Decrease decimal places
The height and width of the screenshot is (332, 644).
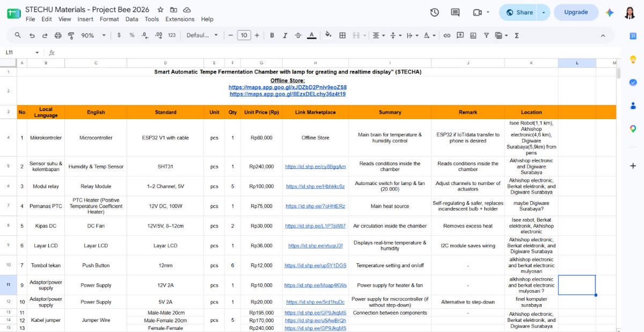pos(145,35)
